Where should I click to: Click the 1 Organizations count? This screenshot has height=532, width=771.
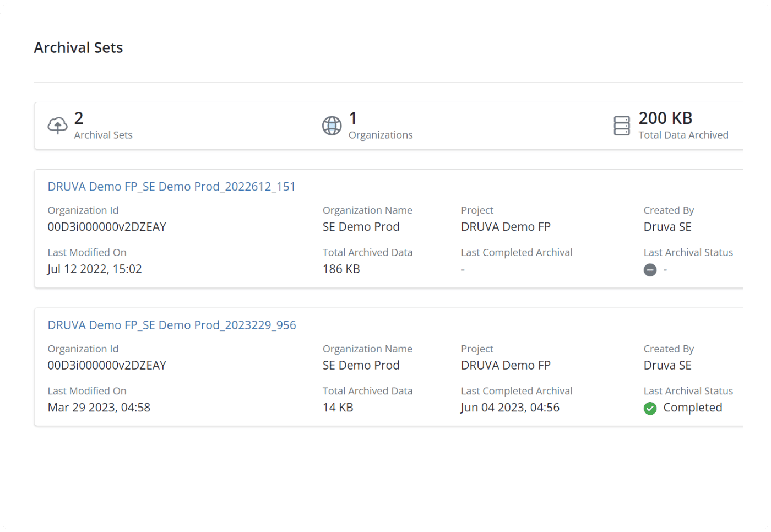[353, 118]
